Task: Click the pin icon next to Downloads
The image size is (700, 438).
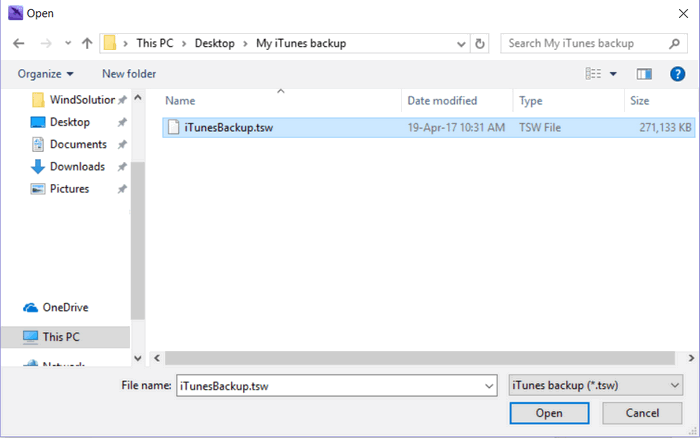Action: point(122,167)
